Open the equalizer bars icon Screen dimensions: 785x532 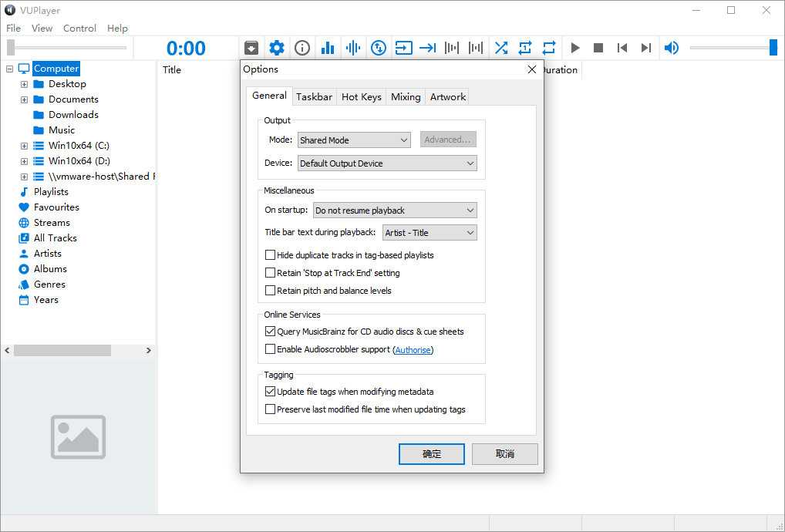[328, 48]
